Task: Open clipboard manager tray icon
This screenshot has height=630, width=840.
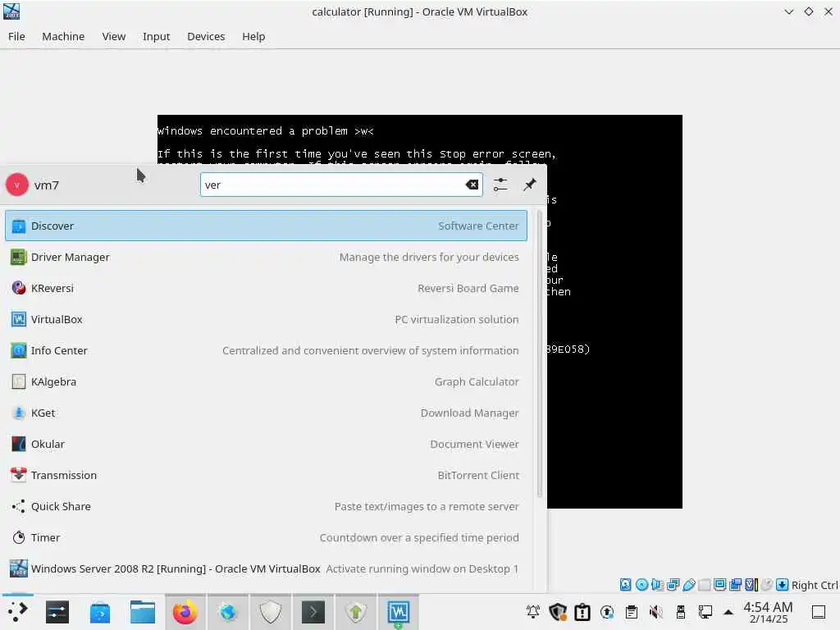Action: [632, 612]
